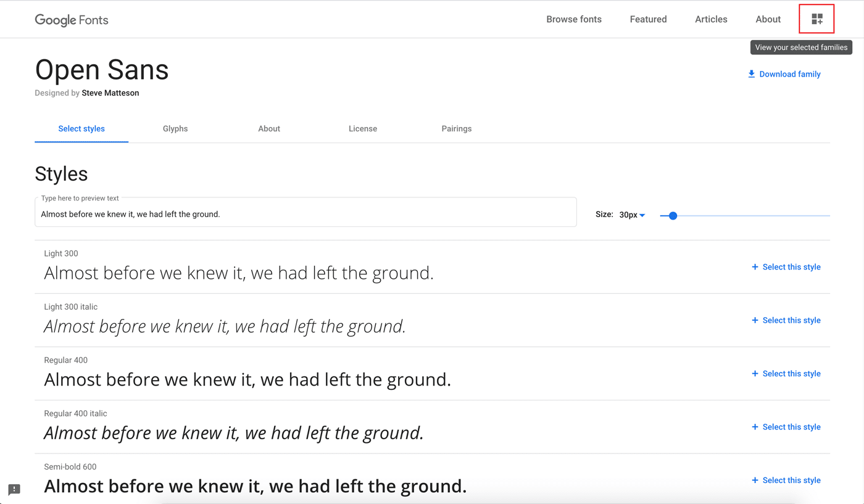
Task: Click the feedback icon in bottom corner
Action: [14, 489]
